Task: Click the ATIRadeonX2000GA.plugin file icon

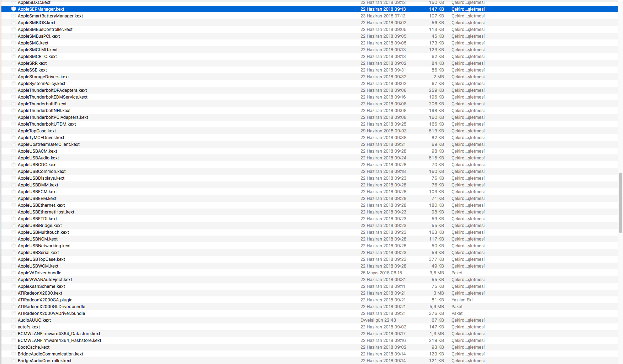Action: 14,300
